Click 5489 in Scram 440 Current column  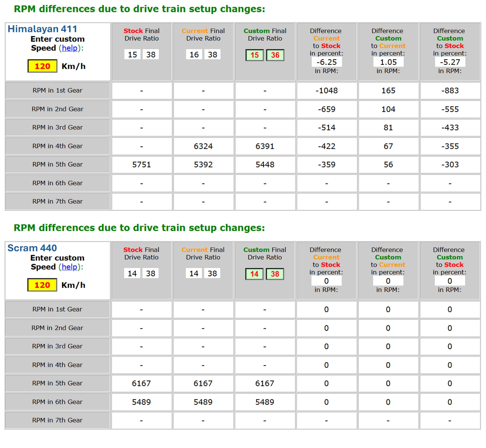point(203,402)
